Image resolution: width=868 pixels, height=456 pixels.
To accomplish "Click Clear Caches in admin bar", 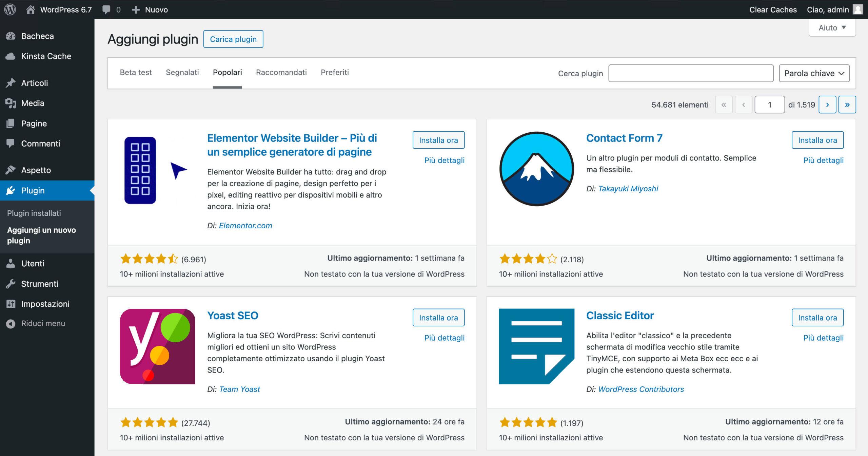I will [x=773, y=9].
